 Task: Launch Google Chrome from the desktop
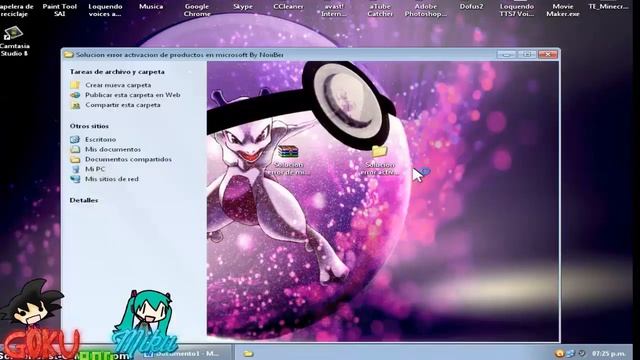pos(197,10)
